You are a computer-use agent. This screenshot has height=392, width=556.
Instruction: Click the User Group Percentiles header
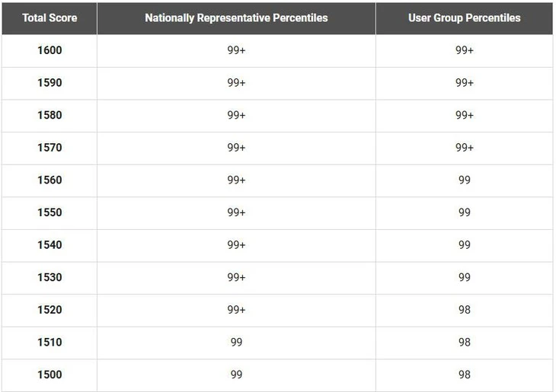464,18
